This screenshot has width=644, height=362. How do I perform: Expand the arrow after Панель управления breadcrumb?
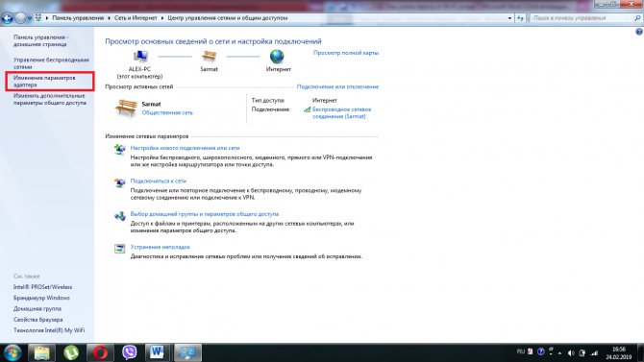[109, 18]
